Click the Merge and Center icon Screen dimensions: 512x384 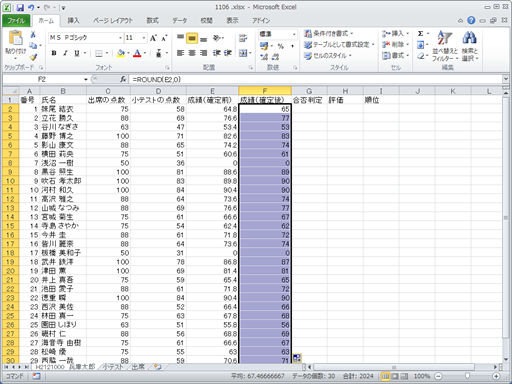click(x=243, y=53)
